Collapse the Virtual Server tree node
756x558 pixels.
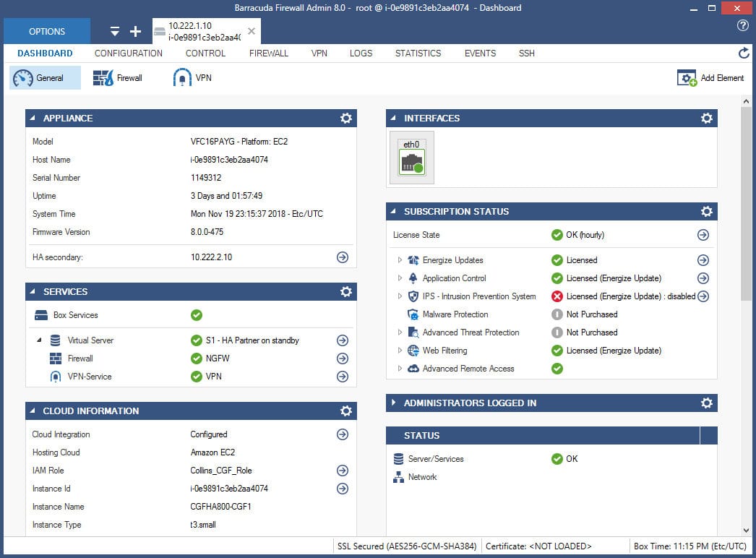tap(40, 340)
